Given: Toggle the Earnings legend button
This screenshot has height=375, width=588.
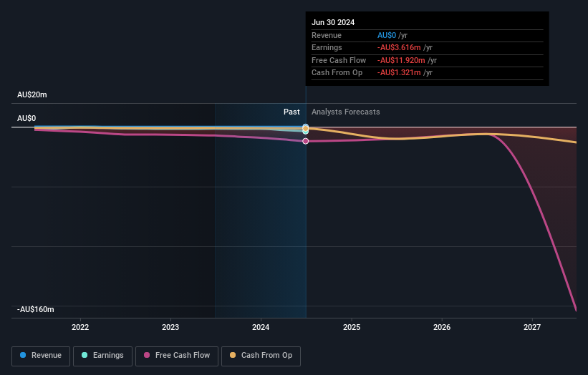Looking at the screenshot, I should coord(102,356).
